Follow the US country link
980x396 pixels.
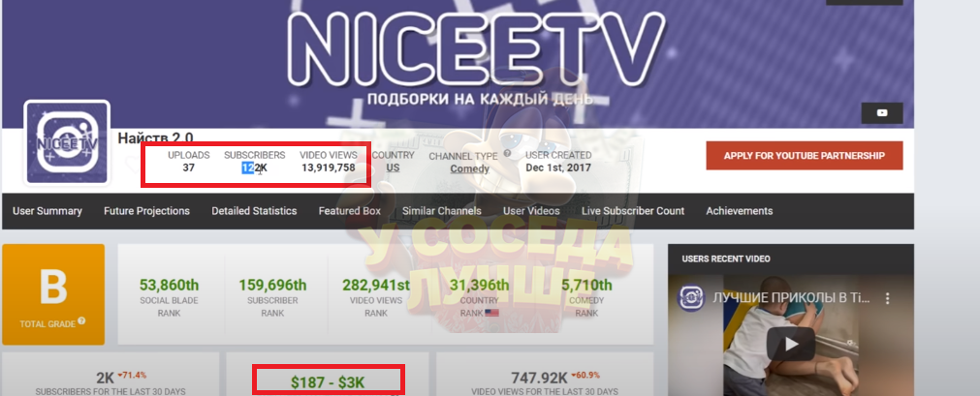[393, 168]
